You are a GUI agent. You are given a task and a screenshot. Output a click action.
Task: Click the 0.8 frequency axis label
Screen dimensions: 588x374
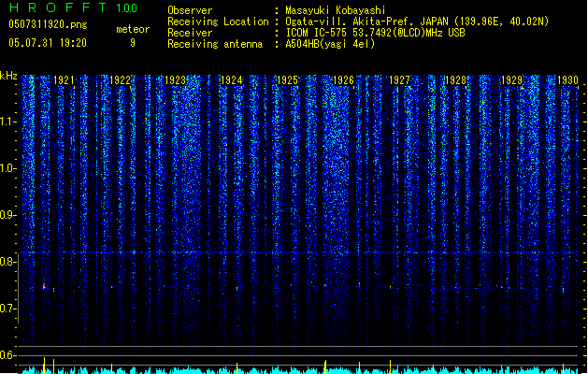click(x=8, y=262)
